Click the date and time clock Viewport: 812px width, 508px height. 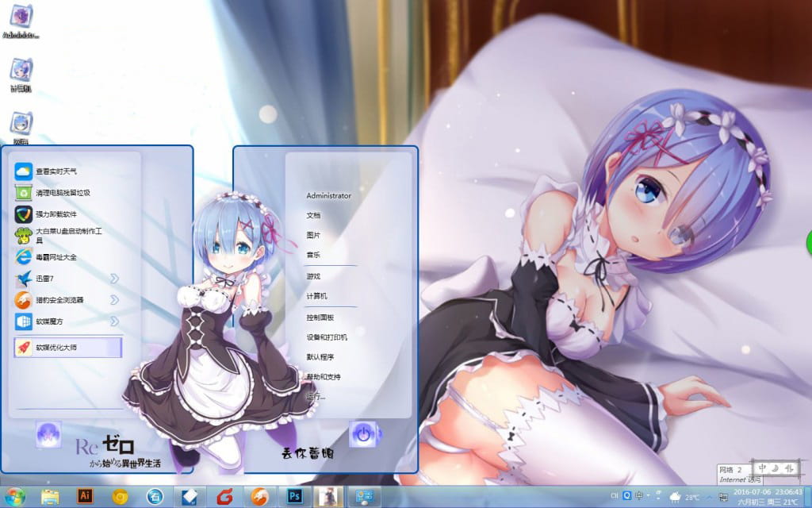pyautogui.click(x=768, y=497)
